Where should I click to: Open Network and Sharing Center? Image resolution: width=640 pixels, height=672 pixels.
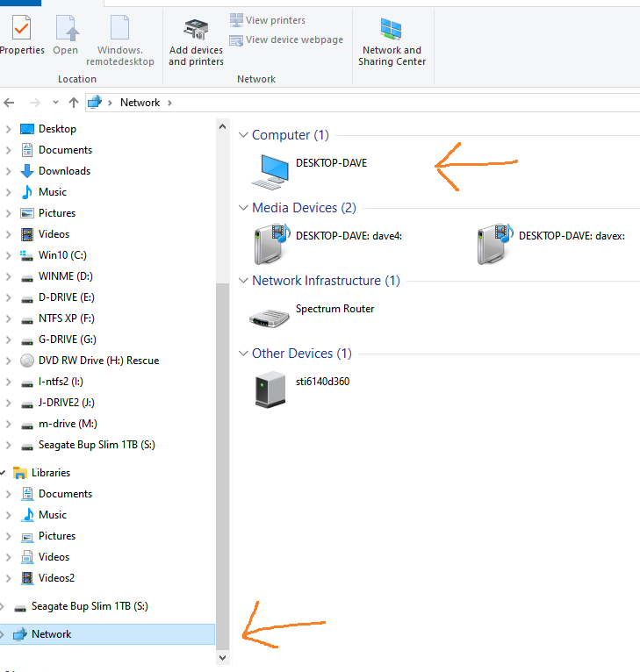(x=392, y=41)
